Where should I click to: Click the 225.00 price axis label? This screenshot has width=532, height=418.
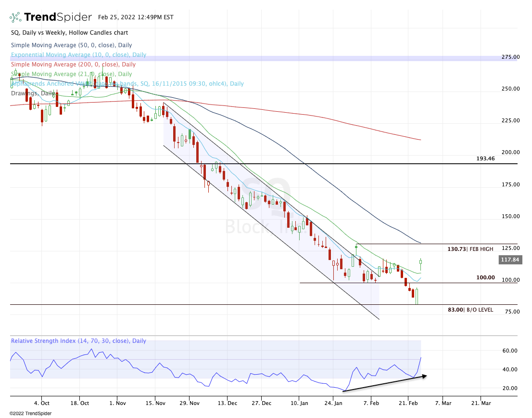point(511,120)
